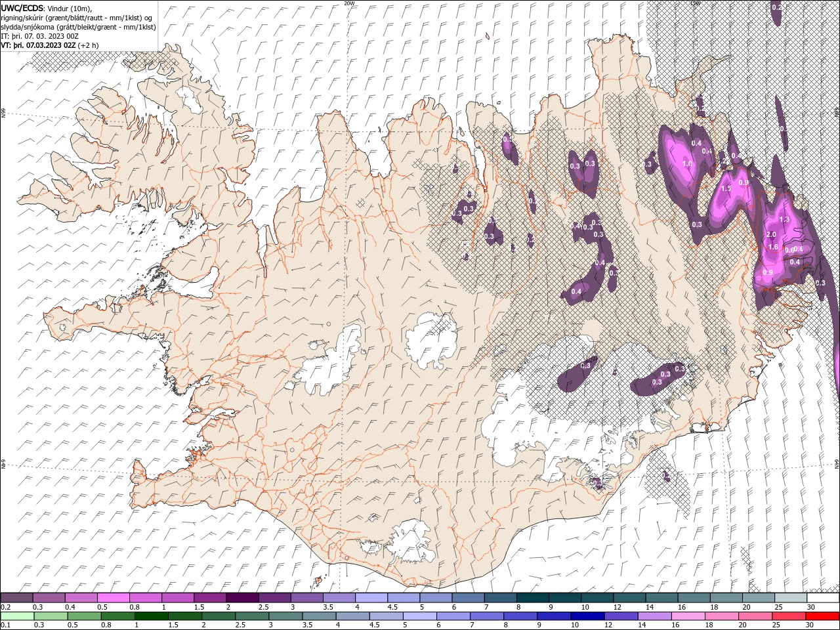Image resolution: width=840 pixels, height=630 pixels.
Task: Click the '1.6' precipitation value on the map
Action: pyautogui.click(x=773, y=247)
